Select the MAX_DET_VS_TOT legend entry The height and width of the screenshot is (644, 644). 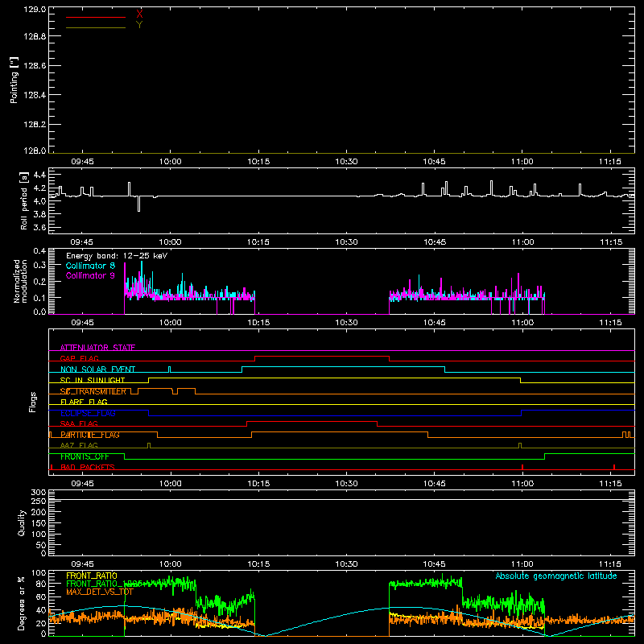100,592
